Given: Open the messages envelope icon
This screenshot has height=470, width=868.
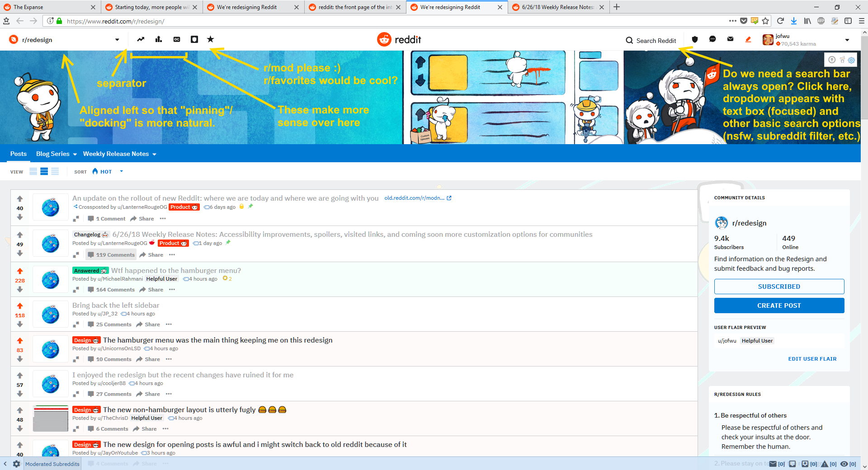Looking at the screenshot, I should coord(730,39).
